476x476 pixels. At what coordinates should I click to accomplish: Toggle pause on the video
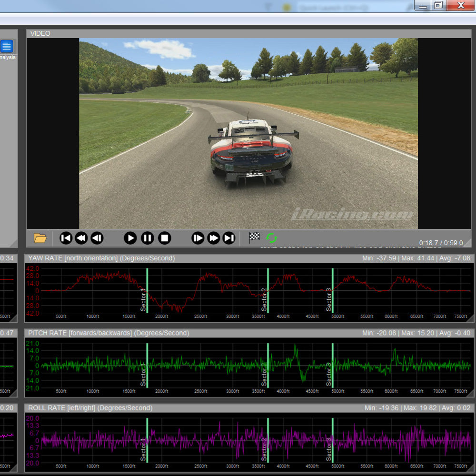148,238
